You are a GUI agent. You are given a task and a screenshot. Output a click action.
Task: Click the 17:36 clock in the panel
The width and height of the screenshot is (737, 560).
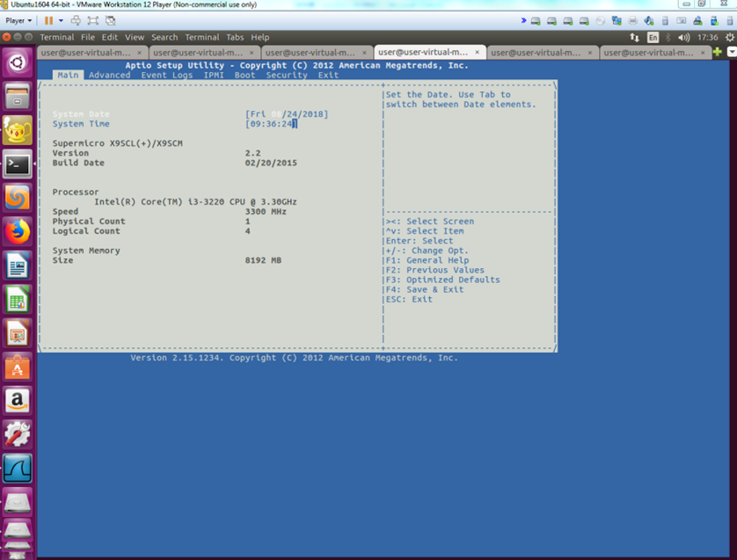pyautogui.click(x=707, y=38)
